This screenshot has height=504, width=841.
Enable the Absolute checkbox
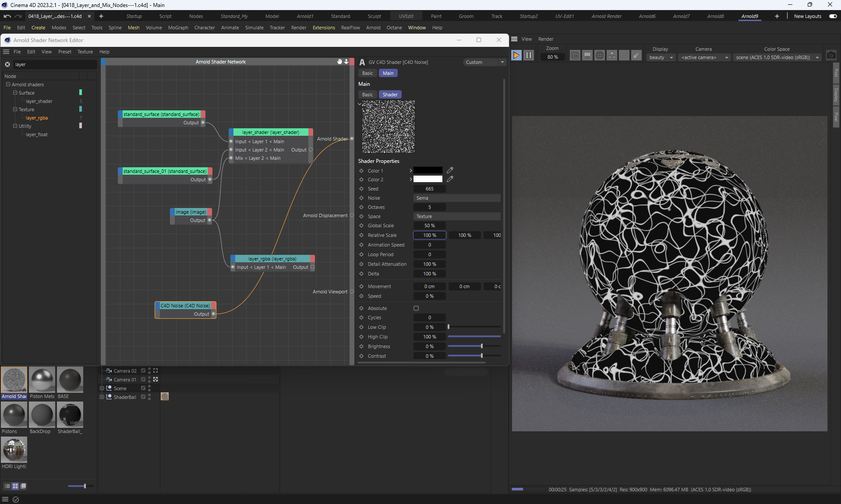pos(416,308)
